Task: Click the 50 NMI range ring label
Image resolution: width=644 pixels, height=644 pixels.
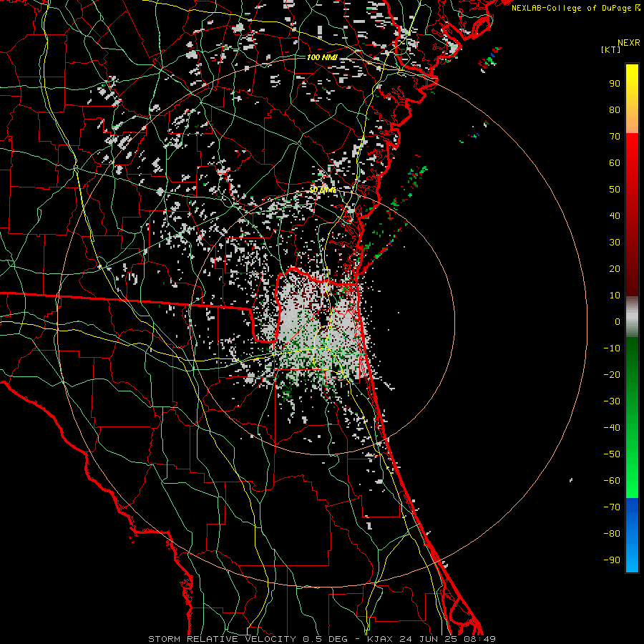Action: pos(322,190)
